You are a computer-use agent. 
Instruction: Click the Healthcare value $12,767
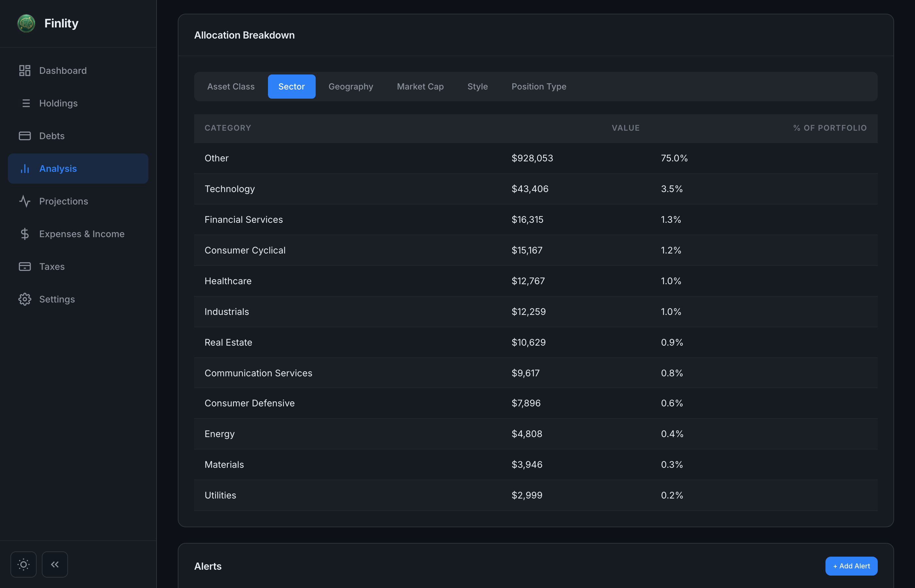click(528, 281)
